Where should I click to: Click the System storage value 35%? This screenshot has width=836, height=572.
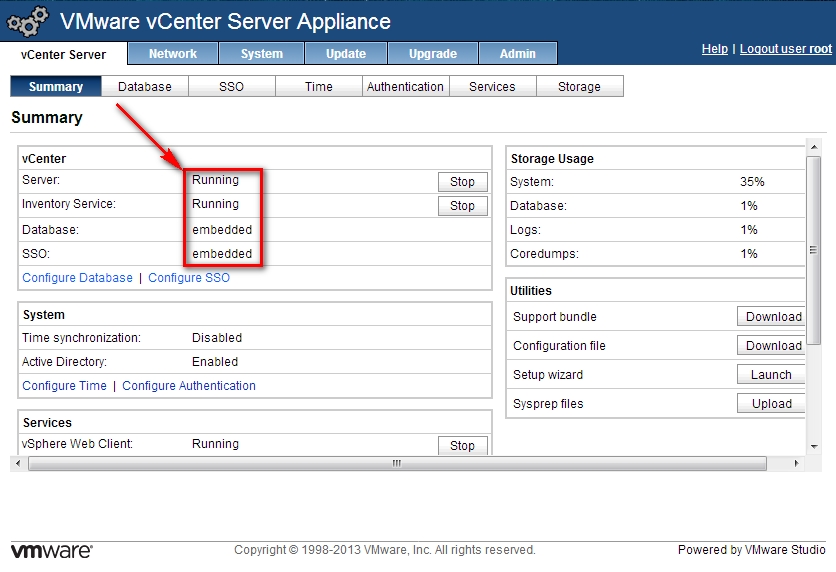[752, 182]
